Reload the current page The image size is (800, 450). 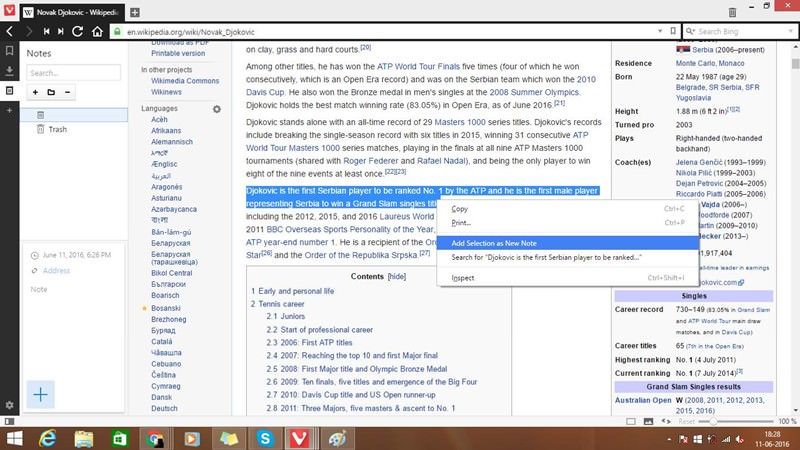[78, 32]
